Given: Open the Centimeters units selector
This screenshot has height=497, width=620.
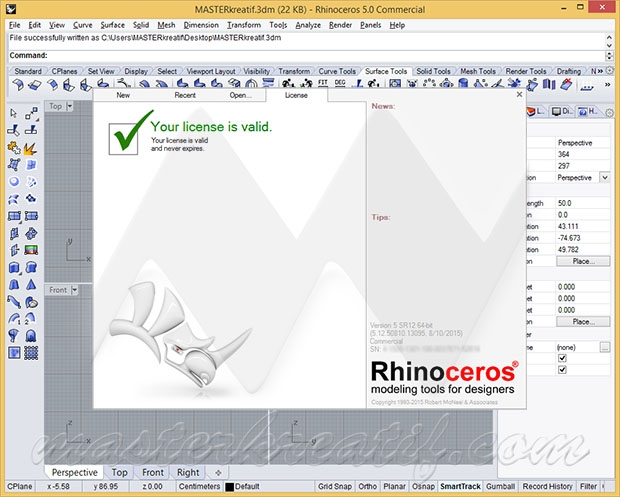Looking at the screenshot, I should click(x=199, y=486).
